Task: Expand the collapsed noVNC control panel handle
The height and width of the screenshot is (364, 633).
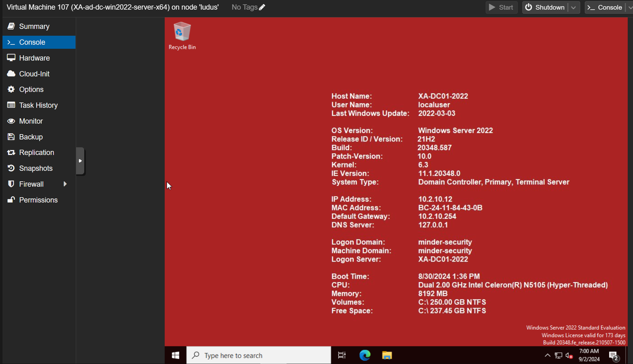Action: pos(80,161)
